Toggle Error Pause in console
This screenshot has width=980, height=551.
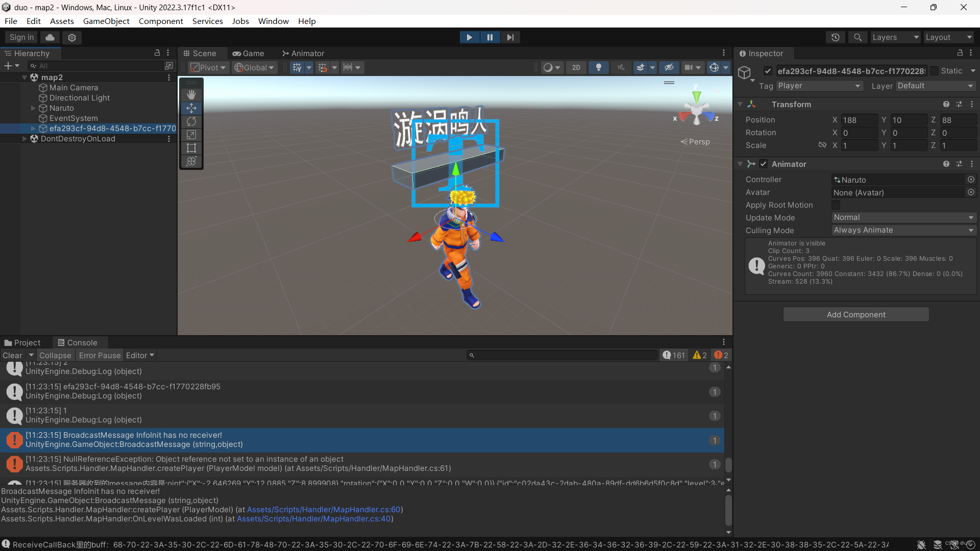(x=100, y=356)
